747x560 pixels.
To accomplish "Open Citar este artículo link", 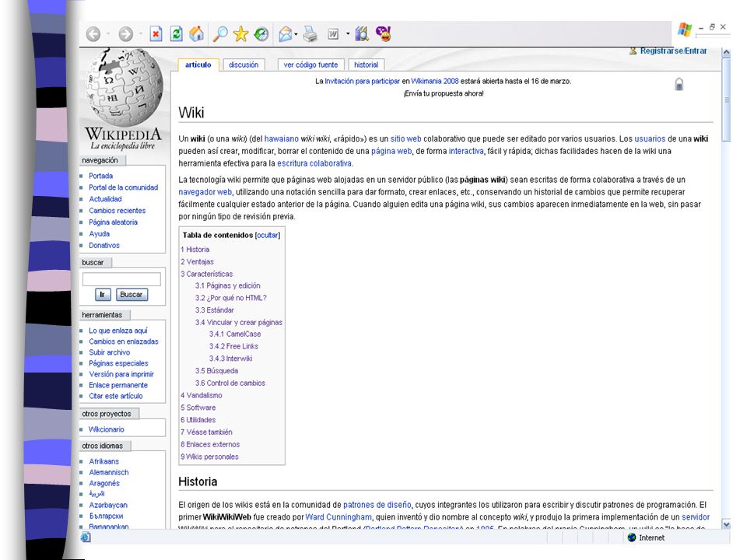I will (116, 396).
